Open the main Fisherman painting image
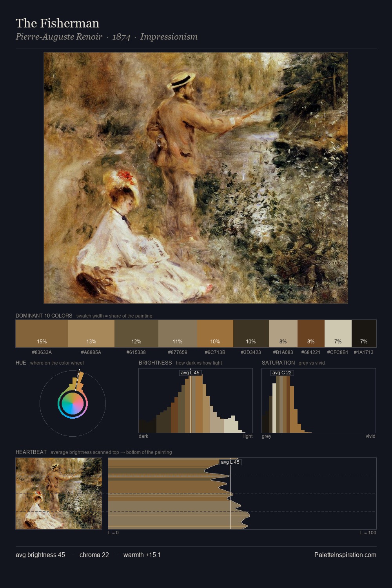392x588 pixels. pos(196,178)
